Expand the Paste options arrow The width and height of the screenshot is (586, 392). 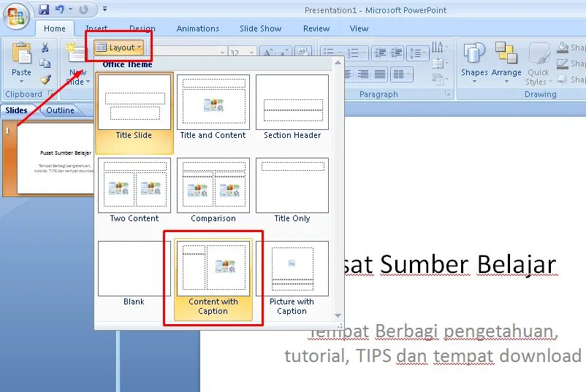click(21, 81)
